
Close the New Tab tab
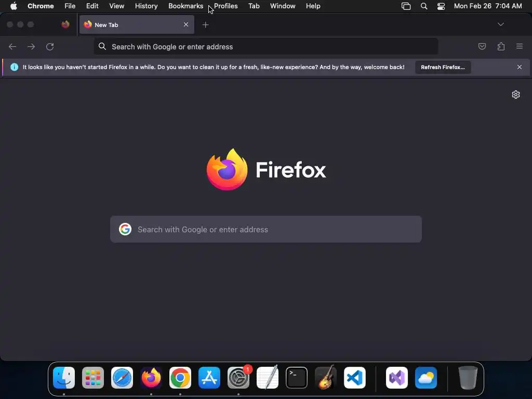coord(186,25)
